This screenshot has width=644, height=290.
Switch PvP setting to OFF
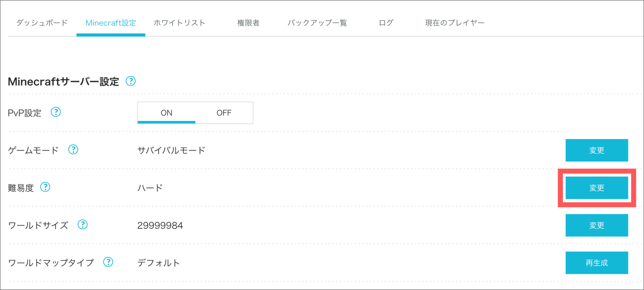coord(224,113)
